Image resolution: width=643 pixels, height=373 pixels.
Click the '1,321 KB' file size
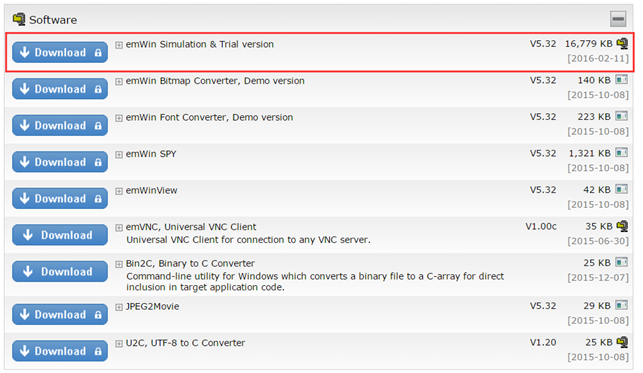tap(589, 153)
